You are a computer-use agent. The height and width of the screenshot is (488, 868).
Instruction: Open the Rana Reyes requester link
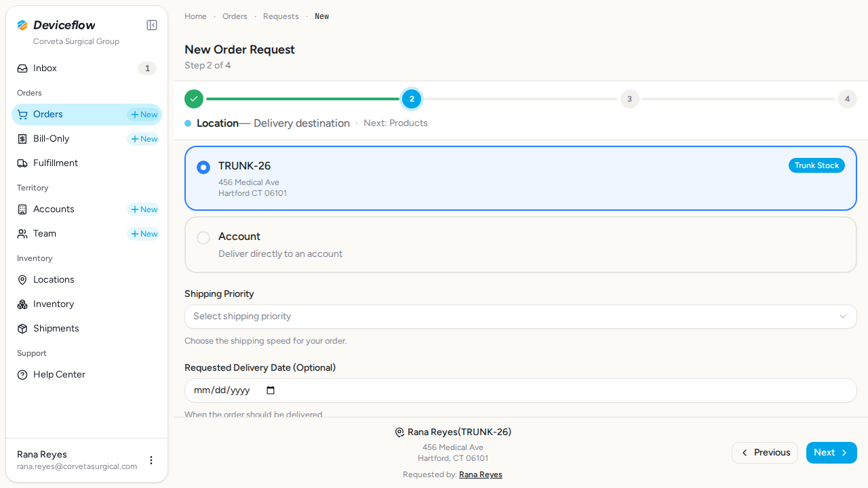(x=481, y=474)
